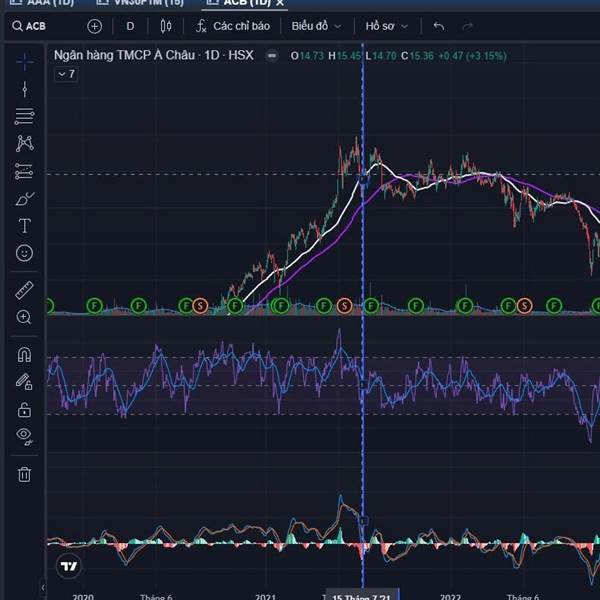Viewport: 600px width, 600px height.
Task: Hide all drawings with eye icon
Action: pyautogui.click(x=24, y=436)
